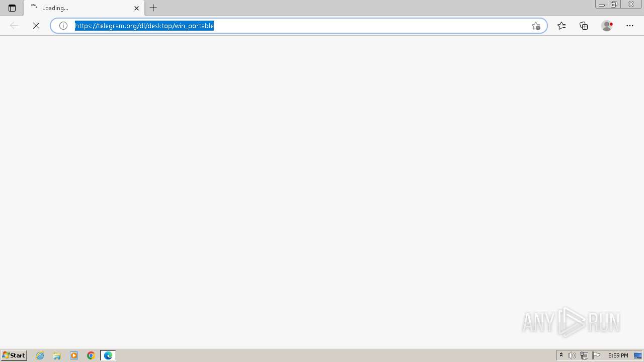
Task: Open the volume speaker tray icon
Action: click(572, 355)
